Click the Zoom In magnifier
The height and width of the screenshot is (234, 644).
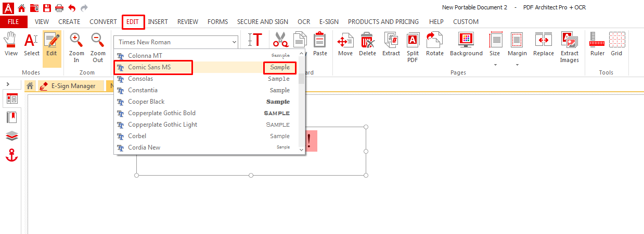point(76,48)
